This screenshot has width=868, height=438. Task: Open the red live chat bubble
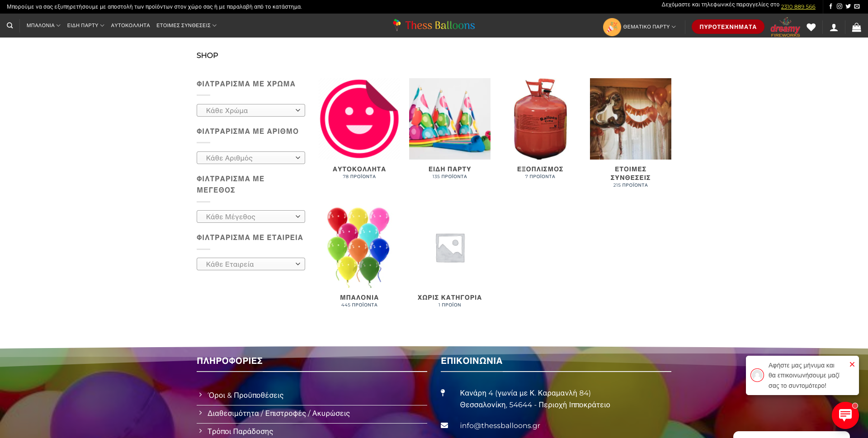(845, 415)
